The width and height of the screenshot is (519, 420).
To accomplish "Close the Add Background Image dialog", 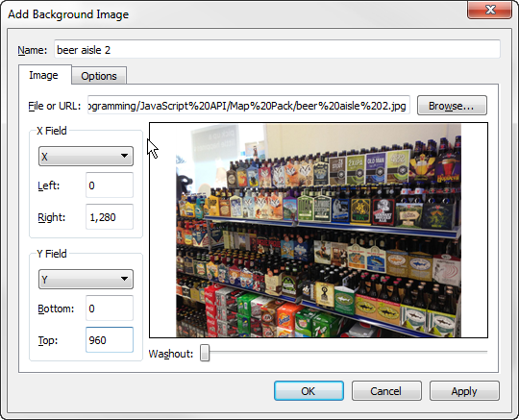I will (489, 10).
